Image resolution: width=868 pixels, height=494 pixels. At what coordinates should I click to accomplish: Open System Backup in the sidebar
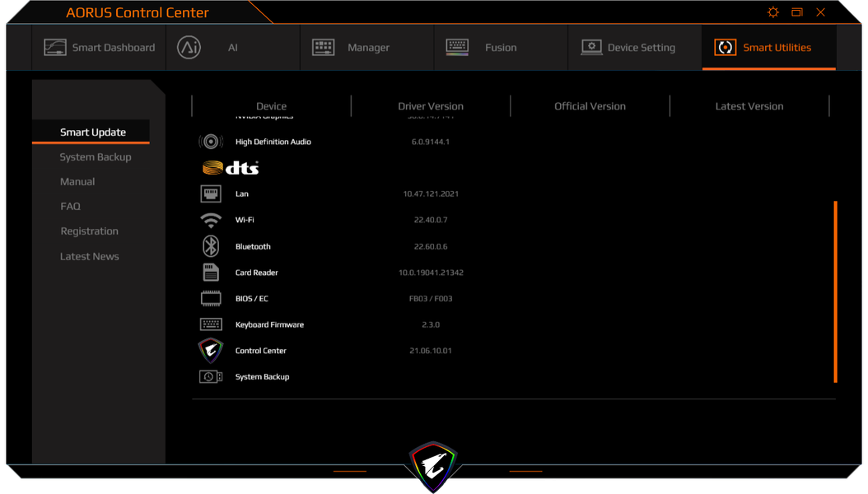point(96,157)
